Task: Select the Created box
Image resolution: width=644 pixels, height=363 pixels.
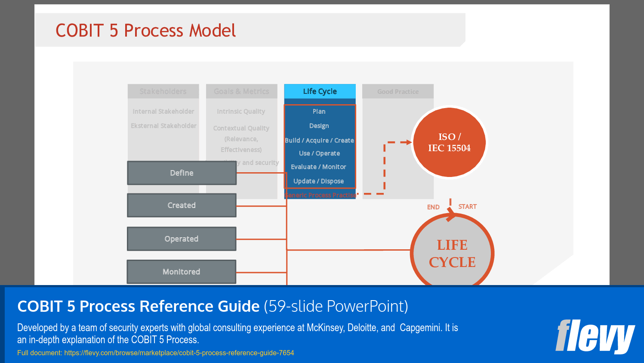Action: pos(182,205)
